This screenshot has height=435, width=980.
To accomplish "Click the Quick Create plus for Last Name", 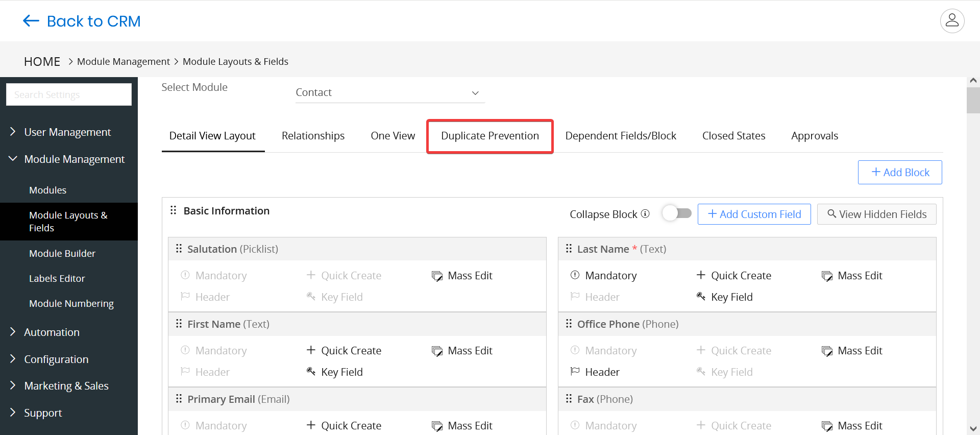I will click(701, 275).
